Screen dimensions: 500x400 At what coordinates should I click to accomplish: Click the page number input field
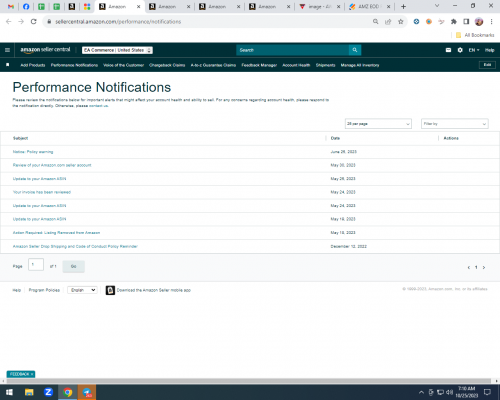pyautogui.click(x=36, y=265)
